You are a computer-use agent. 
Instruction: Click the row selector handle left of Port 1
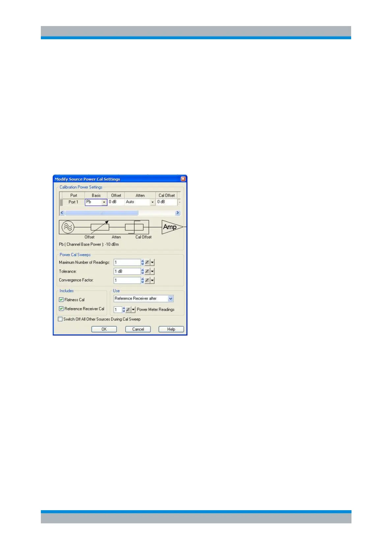[x=61, y=202]
